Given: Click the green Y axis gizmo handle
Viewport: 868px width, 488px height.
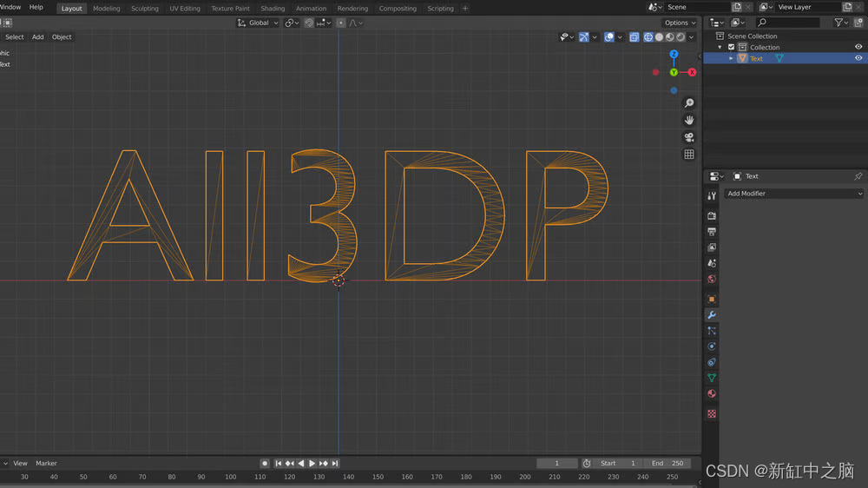Looking at the screenshot, I should coord(674,73).
